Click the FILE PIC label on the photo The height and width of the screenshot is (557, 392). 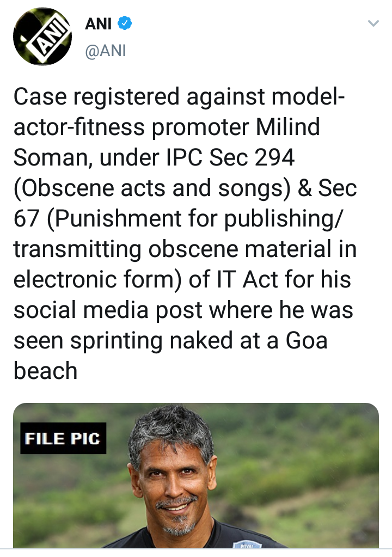point(63,438)
